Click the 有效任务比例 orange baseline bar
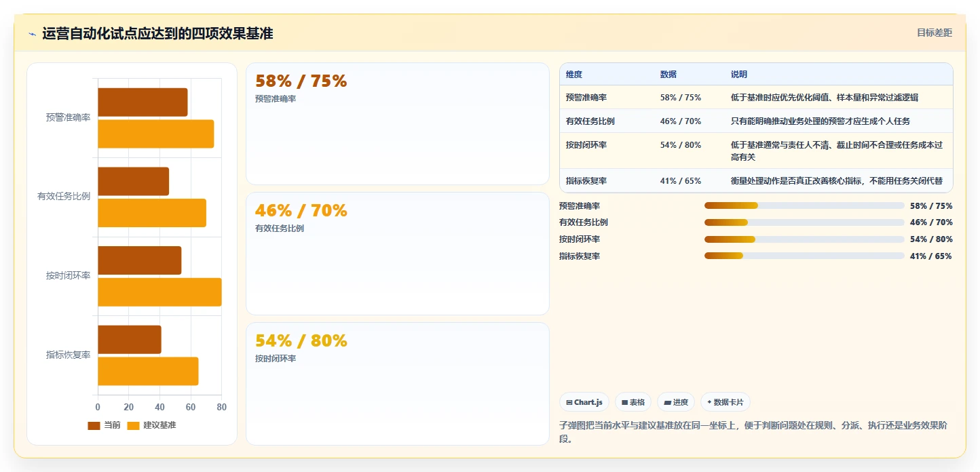 152,213
